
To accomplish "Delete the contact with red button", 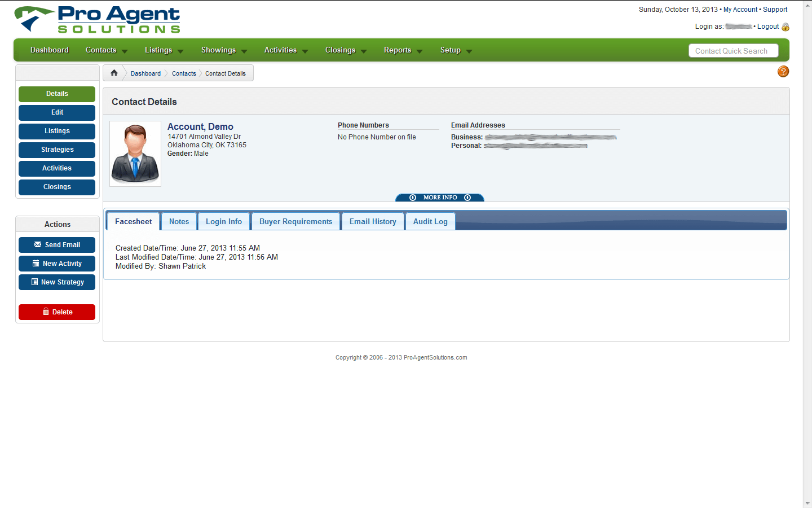I will pos(57,312).
